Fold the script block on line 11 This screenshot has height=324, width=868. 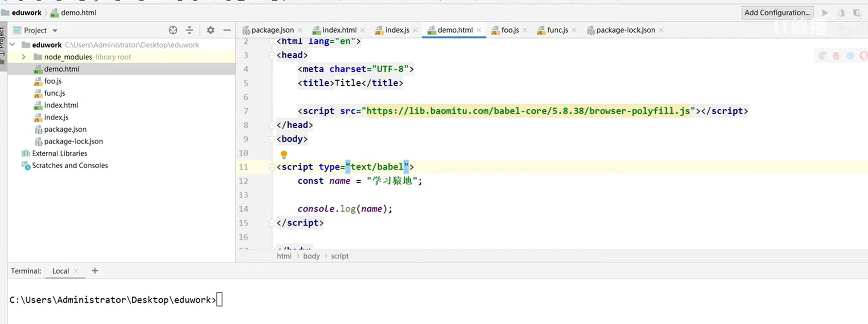(272, 167)
